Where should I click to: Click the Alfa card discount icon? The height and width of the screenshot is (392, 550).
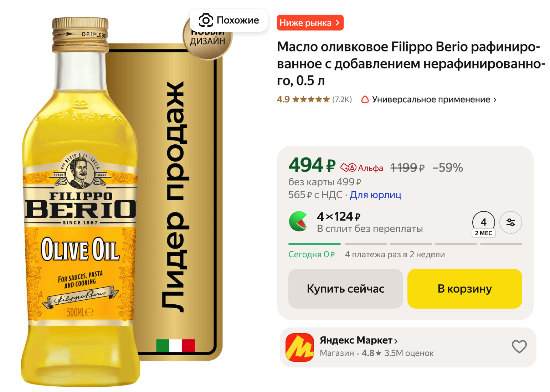(x=348, y=167)
